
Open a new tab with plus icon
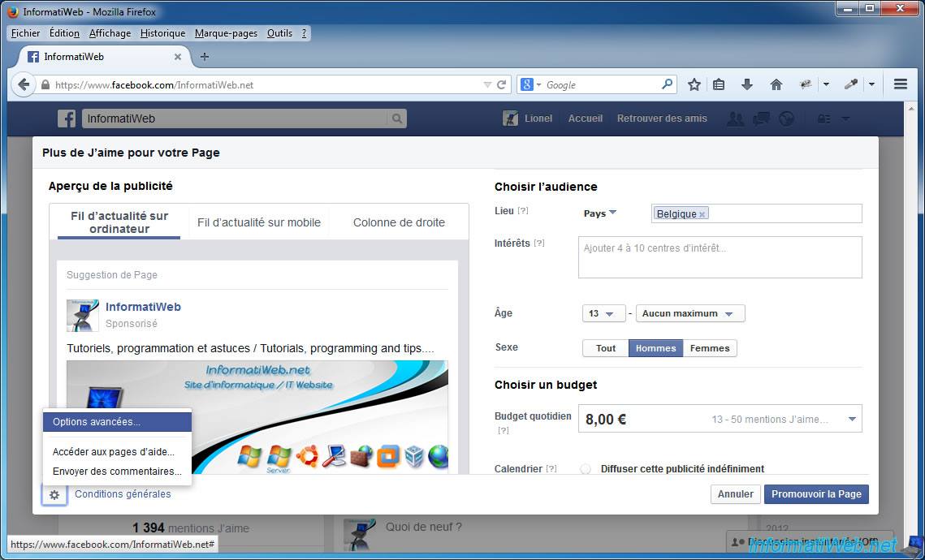[x=205, y=57]
